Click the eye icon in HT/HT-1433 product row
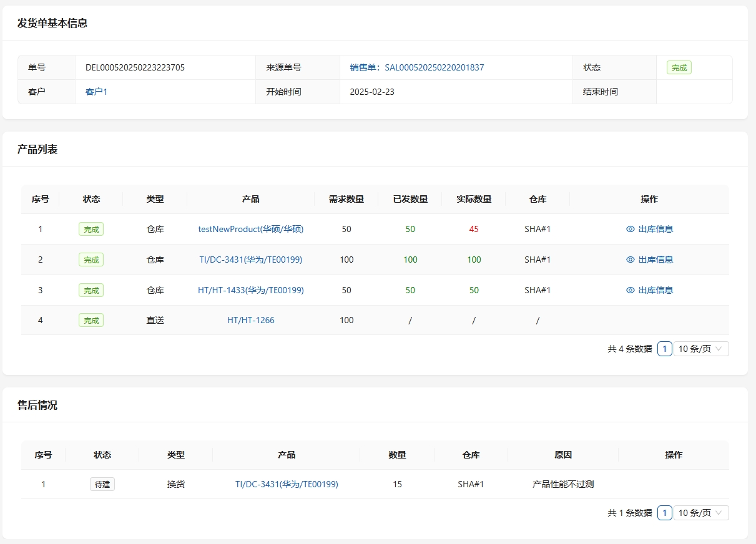Image resolution: width=756 pixels, height=544 pixels. coord(630,290)
